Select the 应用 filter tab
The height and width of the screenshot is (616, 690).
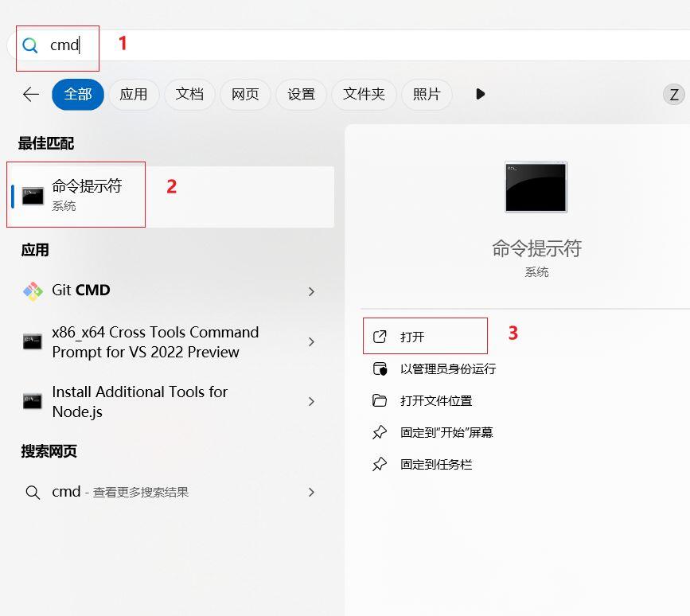click(134, 94)
